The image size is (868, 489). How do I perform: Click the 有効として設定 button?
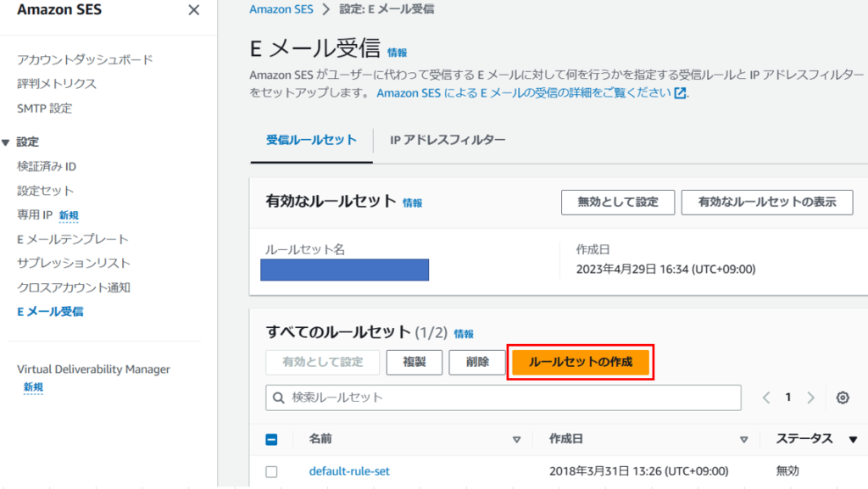coord(323,363)
